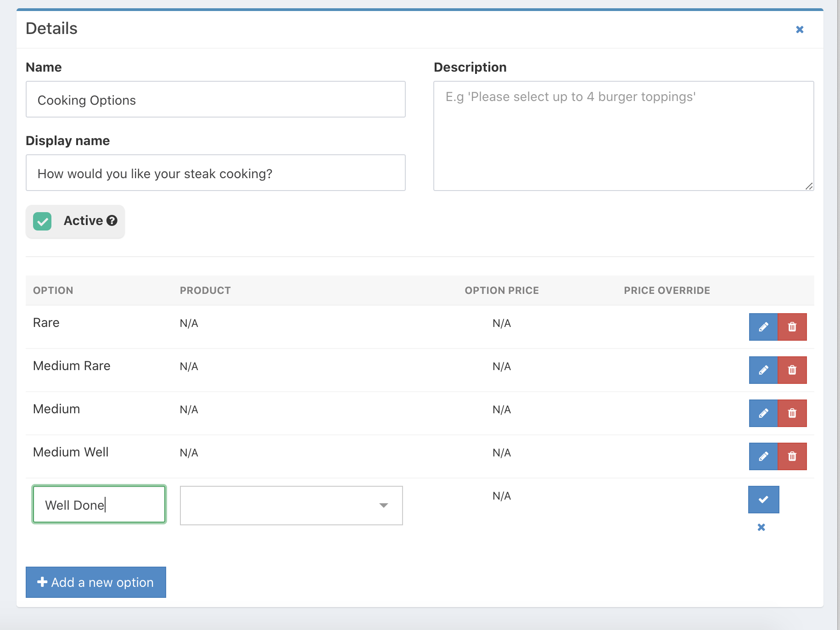Open the Product dropdown for new option
The image size is (840, 630).
pos(291,506)
